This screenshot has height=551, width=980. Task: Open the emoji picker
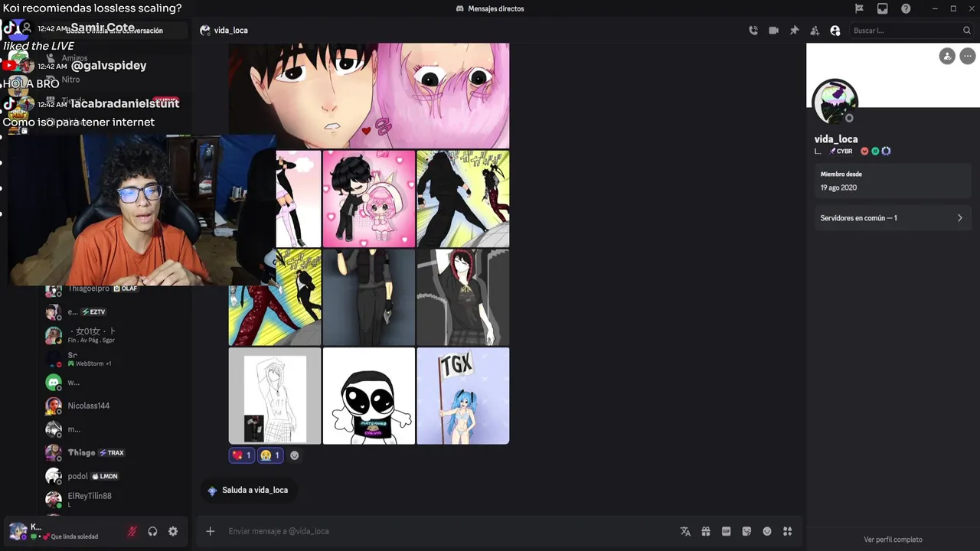click(x=767, y=531)
